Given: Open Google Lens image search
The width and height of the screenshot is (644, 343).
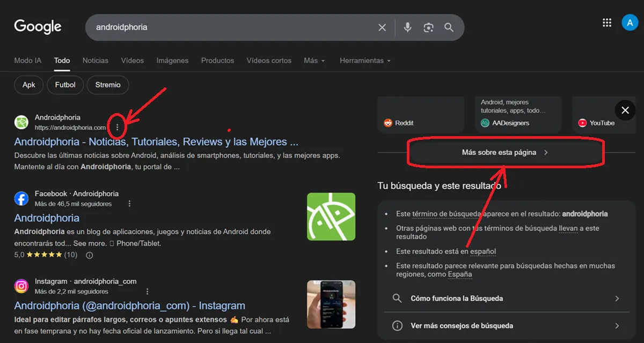Looking at the screenshot, I should tap(428, 27).
